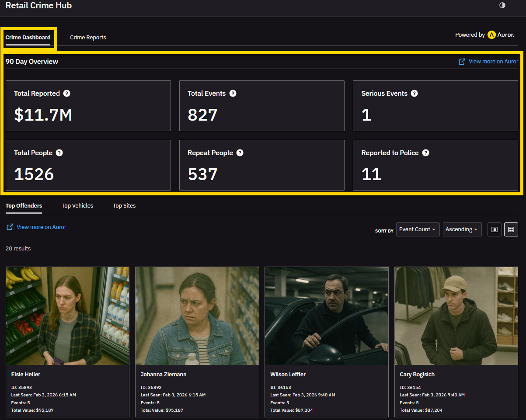Open the Ascending order dropdown
Screen dimensions: 526x420
tap(462, 229)
